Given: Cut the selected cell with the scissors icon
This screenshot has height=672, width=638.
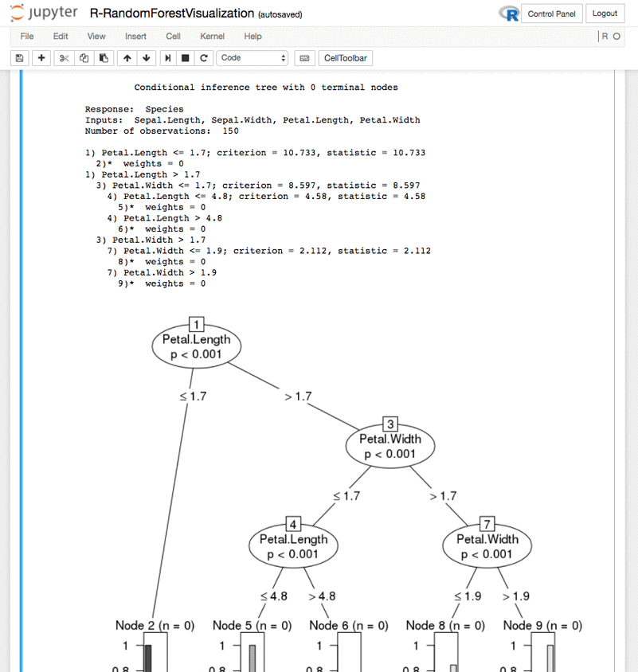Looking at the screenshot, I should [x=63, y=57].
